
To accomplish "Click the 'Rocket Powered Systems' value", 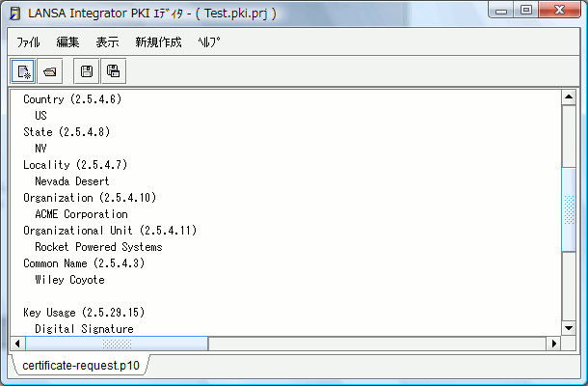I will 98,247.
